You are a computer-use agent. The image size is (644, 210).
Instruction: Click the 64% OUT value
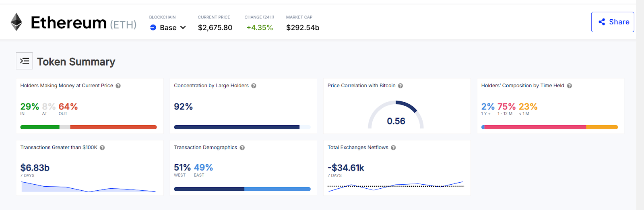[x=68, y=107]
